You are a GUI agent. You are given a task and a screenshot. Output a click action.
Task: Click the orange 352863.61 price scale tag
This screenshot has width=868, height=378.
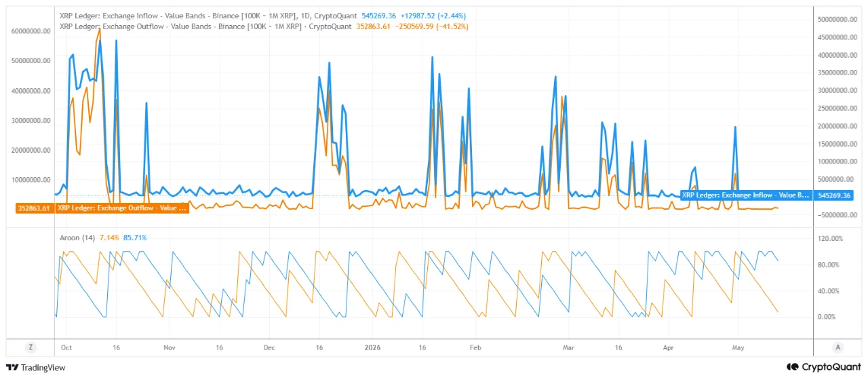pyautogui.click(x=34, y=208)
